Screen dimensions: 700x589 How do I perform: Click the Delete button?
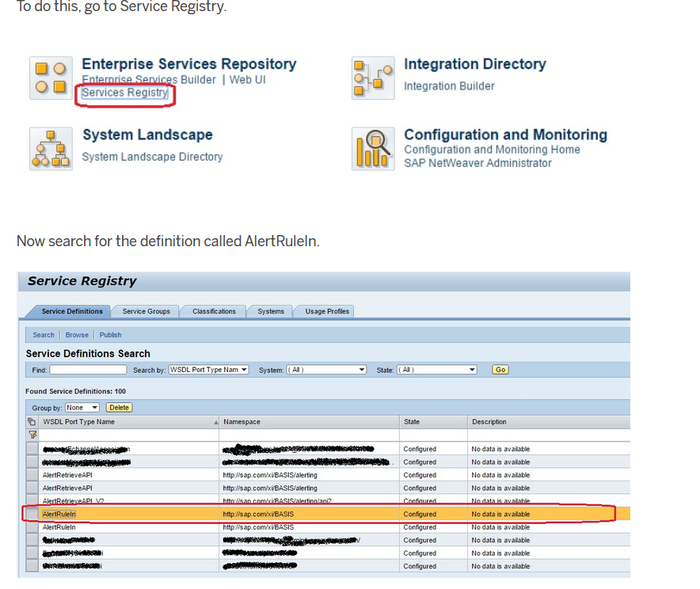[119, 408]
